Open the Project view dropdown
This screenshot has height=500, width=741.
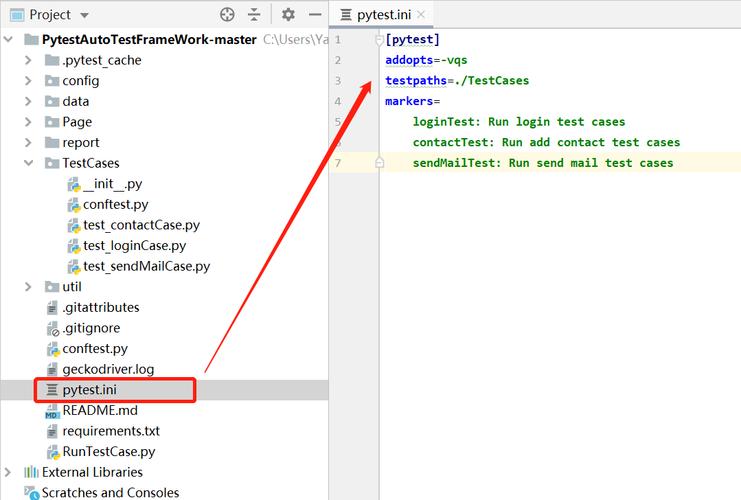(84, 15)
